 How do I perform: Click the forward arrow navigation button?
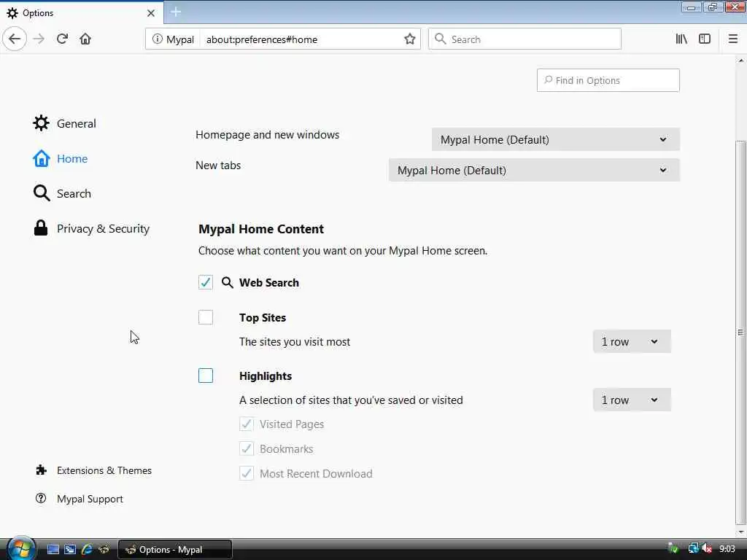[x=39, y=39]
